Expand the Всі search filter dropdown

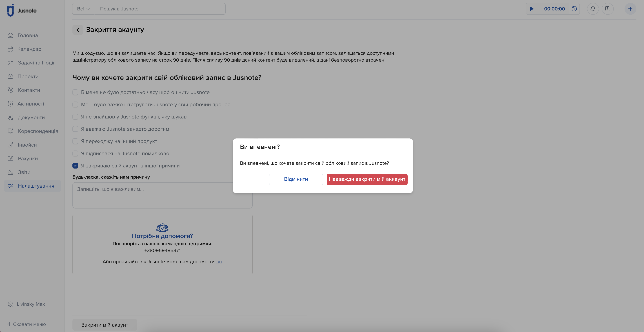(x=83, y=9)
